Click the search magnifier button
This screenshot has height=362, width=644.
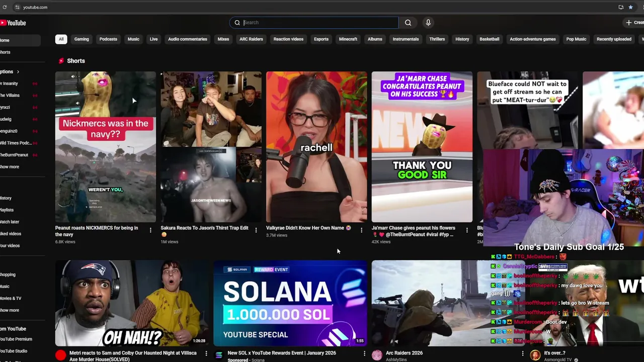(x=408, y=23)
